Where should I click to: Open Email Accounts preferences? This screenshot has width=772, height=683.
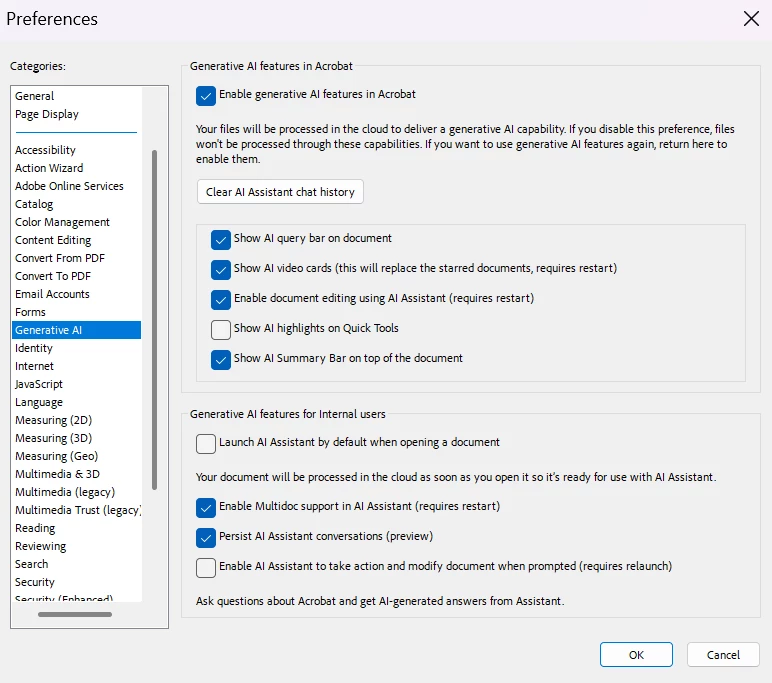76,294
